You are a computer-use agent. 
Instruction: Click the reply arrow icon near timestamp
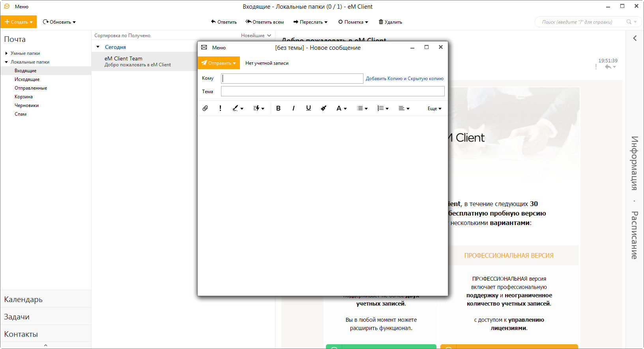click(x=608, y=67)
